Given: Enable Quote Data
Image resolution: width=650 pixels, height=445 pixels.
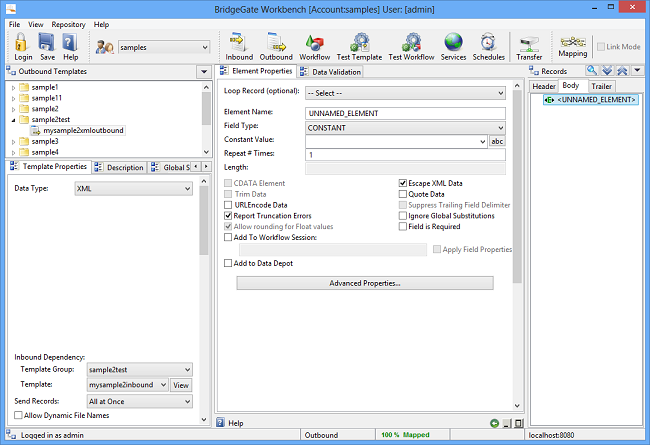Looking at the screenshot, I should coord(402,194).
